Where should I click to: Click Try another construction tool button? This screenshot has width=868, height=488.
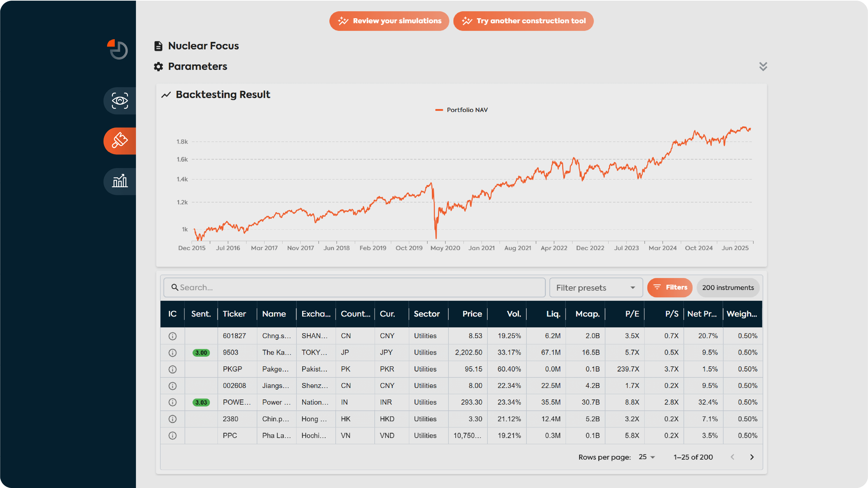523,21
